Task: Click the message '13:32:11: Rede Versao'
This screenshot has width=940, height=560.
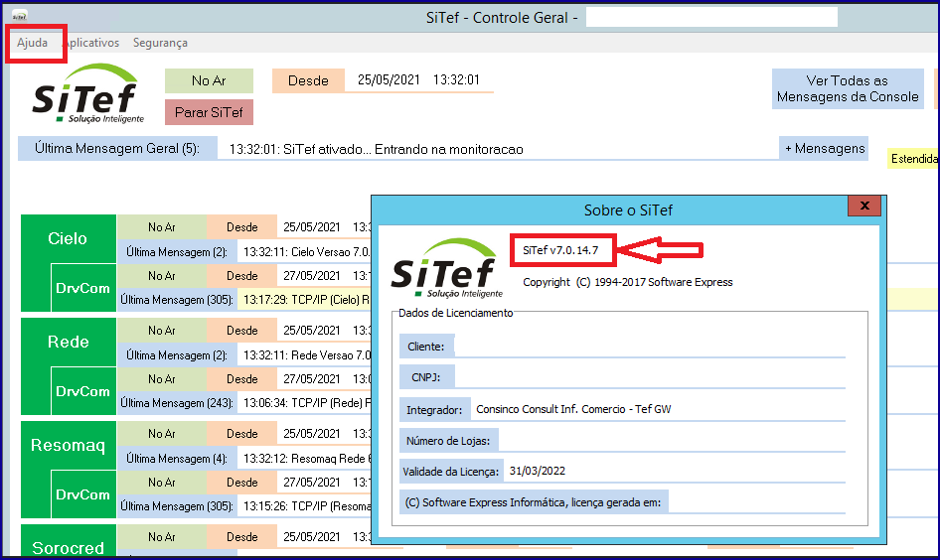Action: tap(306, 355)
